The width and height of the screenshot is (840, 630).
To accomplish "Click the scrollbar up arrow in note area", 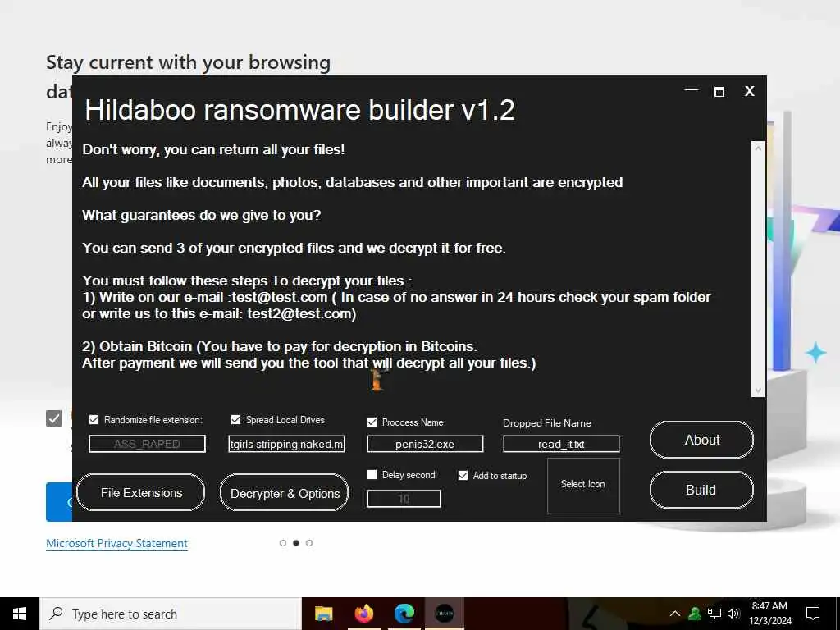I will tap(757, 148).
